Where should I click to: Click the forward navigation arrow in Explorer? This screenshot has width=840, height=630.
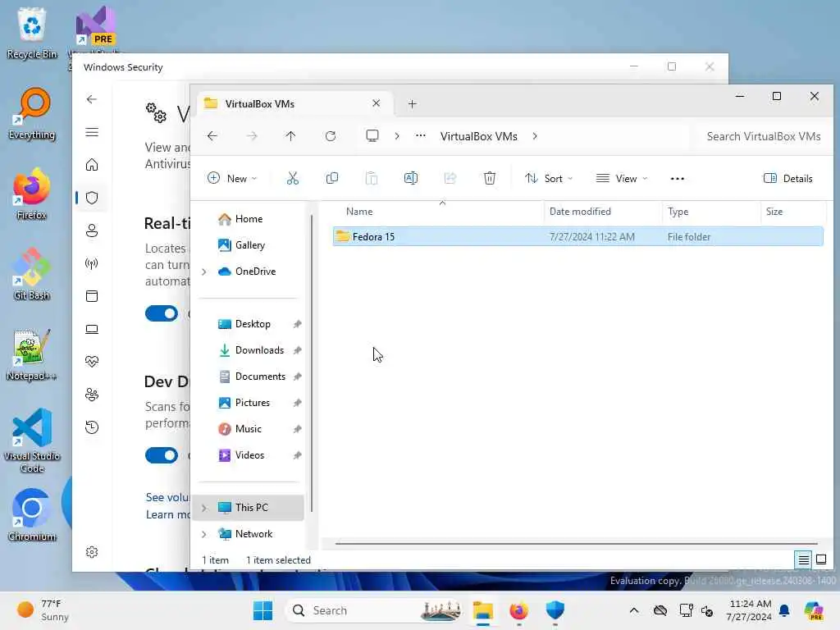coord(252,136)
